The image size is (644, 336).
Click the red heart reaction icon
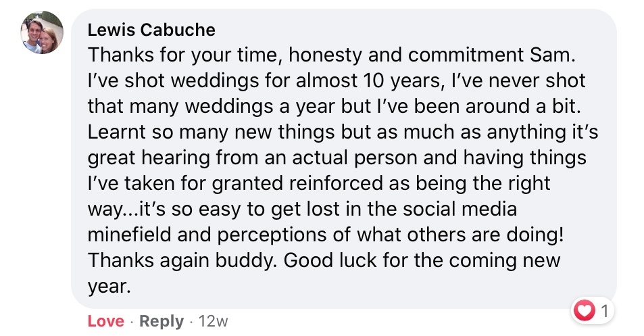(x=583, y=312)
